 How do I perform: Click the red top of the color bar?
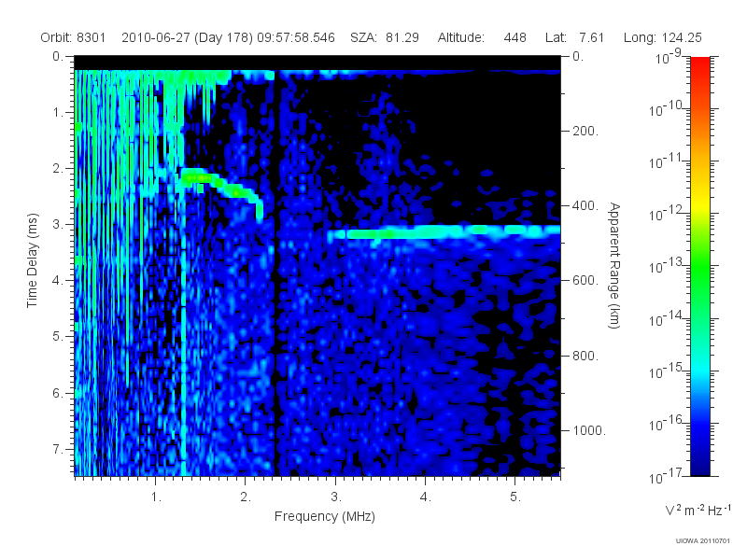point(699,64)
